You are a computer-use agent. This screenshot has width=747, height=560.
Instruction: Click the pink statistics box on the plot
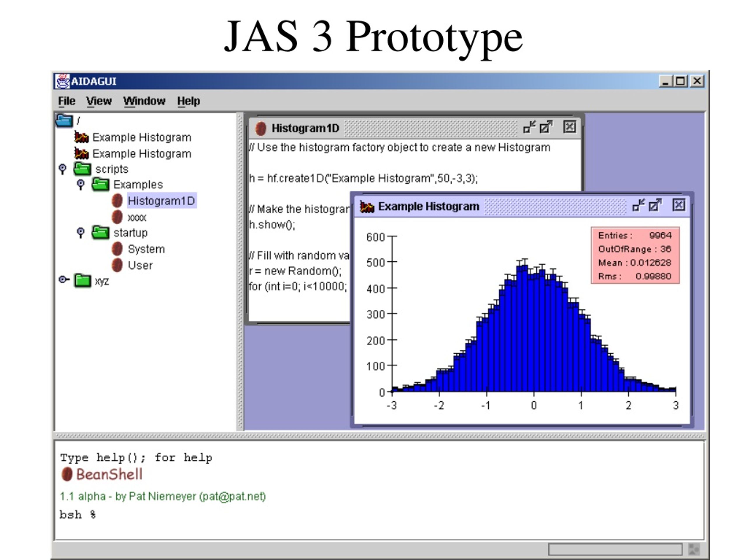[635, 255]
